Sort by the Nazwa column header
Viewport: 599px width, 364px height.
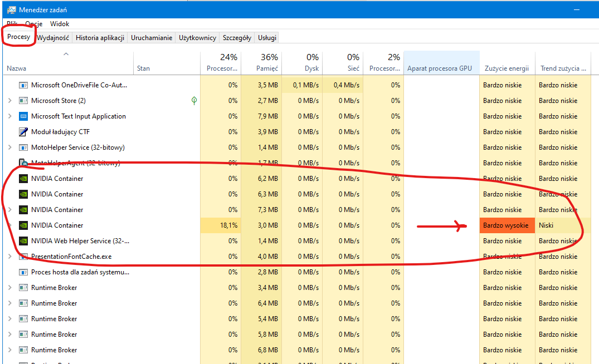69,63
